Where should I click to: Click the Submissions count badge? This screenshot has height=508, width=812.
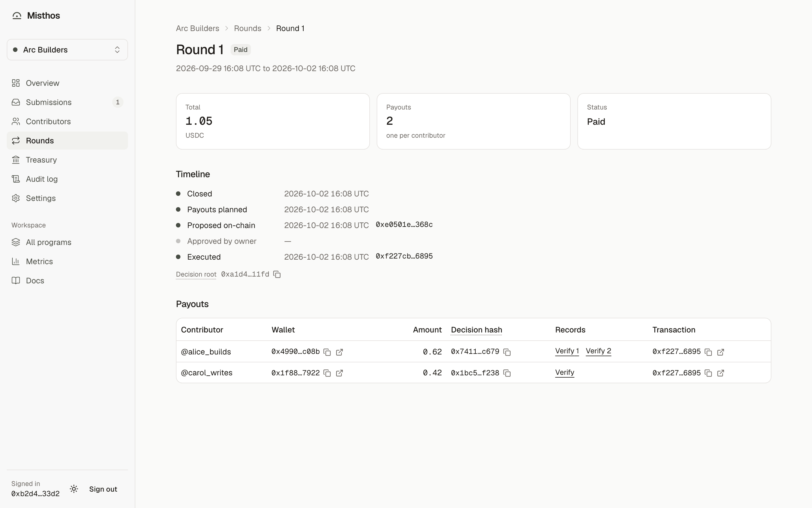pos(118,102)
